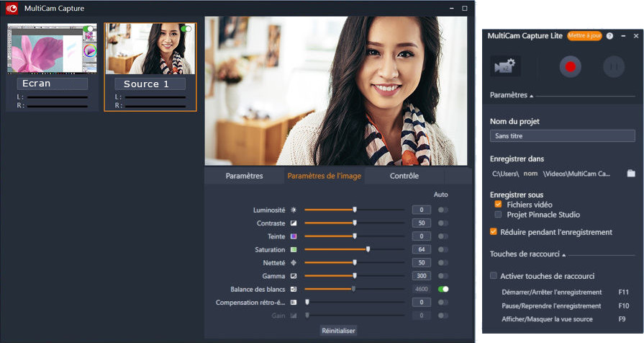Enable auto for Luminosité
The height and width of the screenshot is (343, 644).
pyautogui.click(x=443, y=210)
